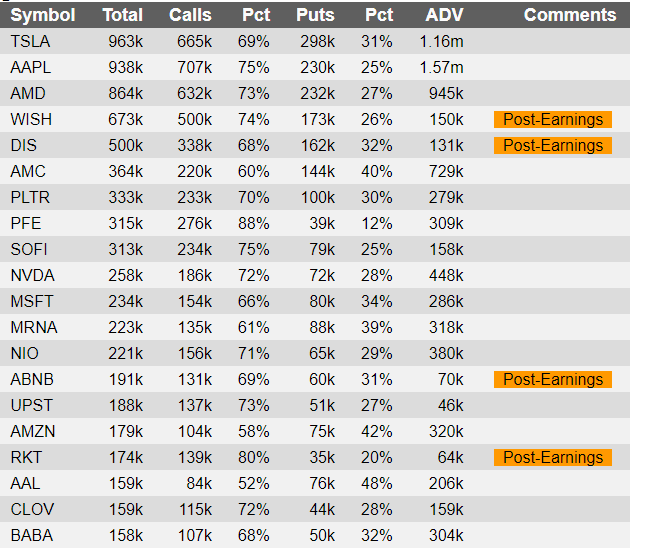
Task: Sort table by Symbol column header
Action: point(43,15)
